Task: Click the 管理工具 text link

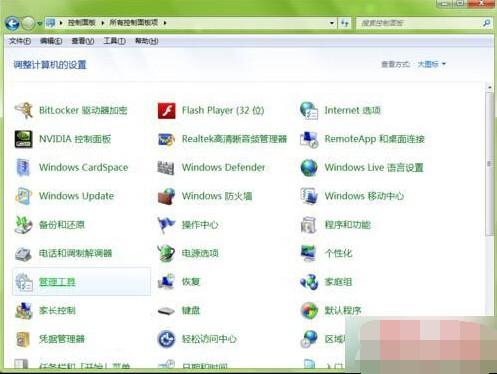Action: click(57, 282)
